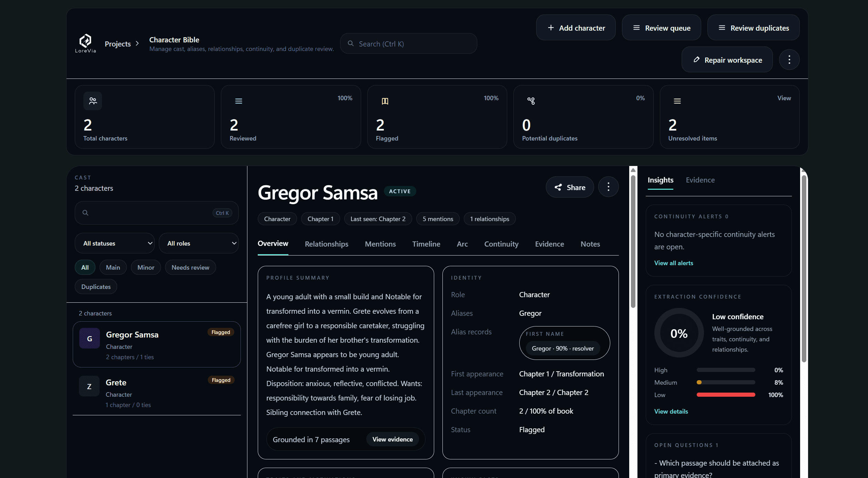
Task: Click the list icon on Unresolved items card
Action: pyautogui.click(x=677, y=101)
